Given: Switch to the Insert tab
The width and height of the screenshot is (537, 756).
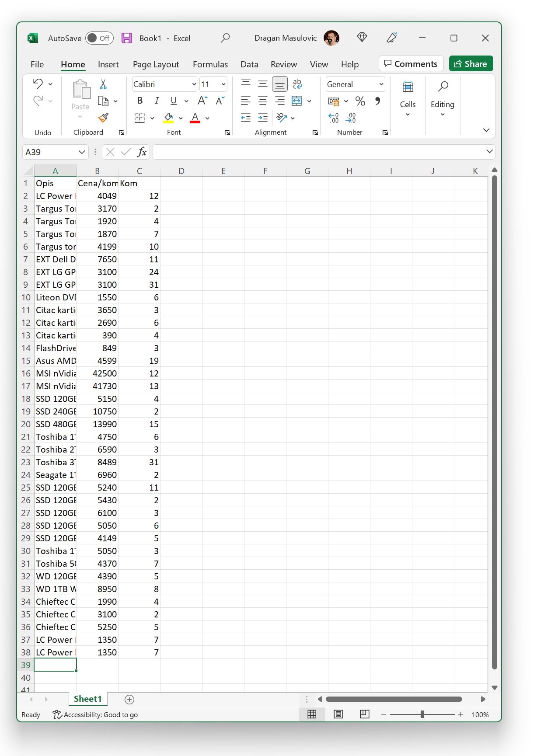Looking at the screenshot, I should [108, 64].
